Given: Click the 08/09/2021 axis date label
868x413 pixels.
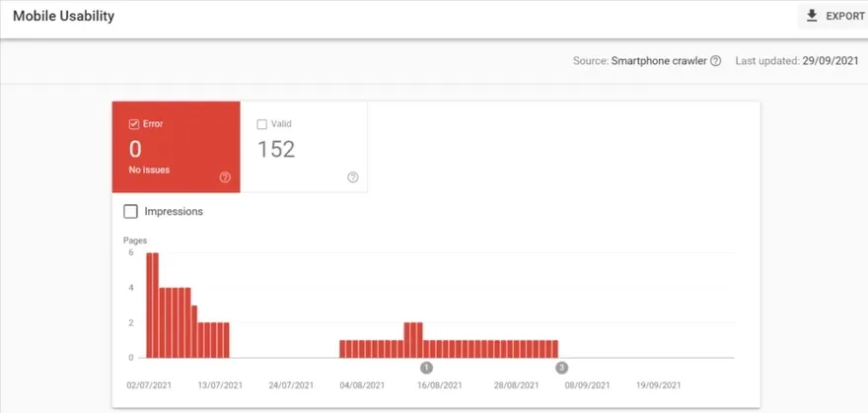Looking at the screenshot, I should point(587,385).
